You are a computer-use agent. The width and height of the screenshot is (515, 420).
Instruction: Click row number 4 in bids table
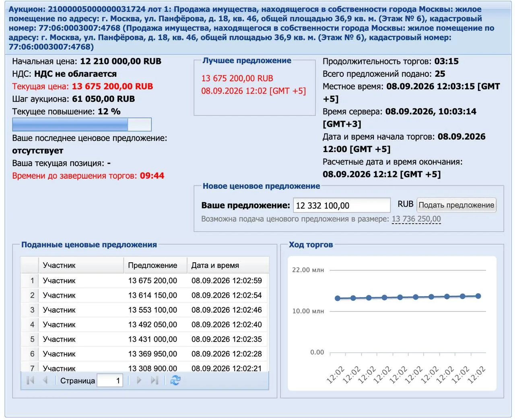coord(32,325)
